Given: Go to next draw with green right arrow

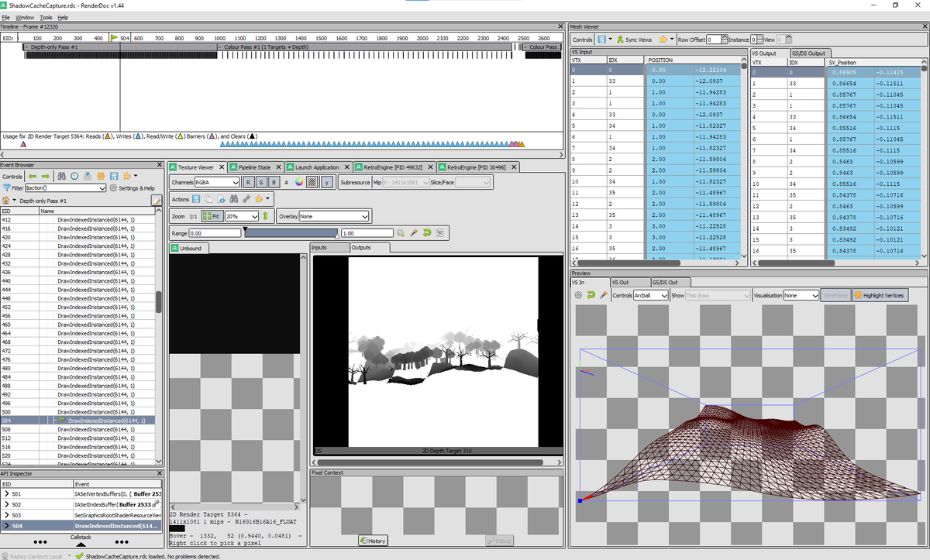Looking at the screenshot, I should (46, 176).
